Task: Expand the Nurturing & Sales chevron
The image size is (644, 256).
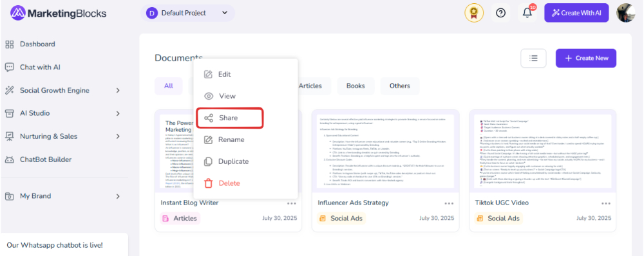Action: 118,136
